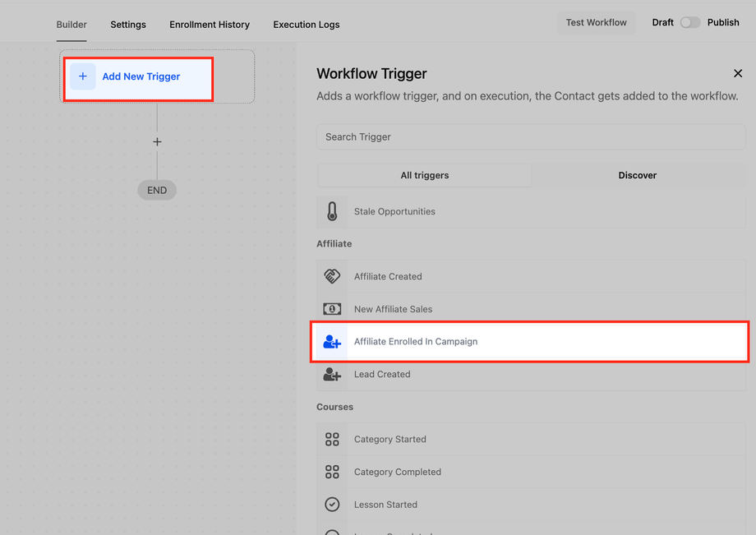Add a step with the plus connector

point(157,142)
